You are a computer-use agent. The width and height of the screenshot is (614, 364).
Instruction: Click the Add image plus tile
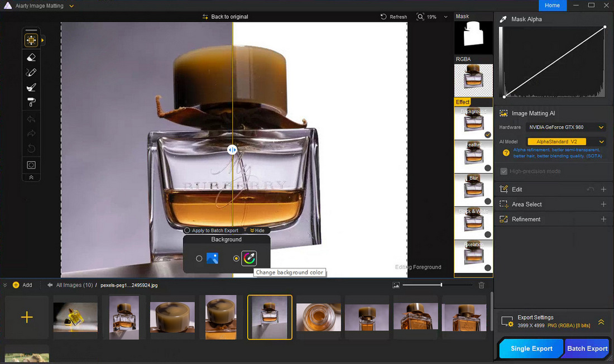(27, 317)
